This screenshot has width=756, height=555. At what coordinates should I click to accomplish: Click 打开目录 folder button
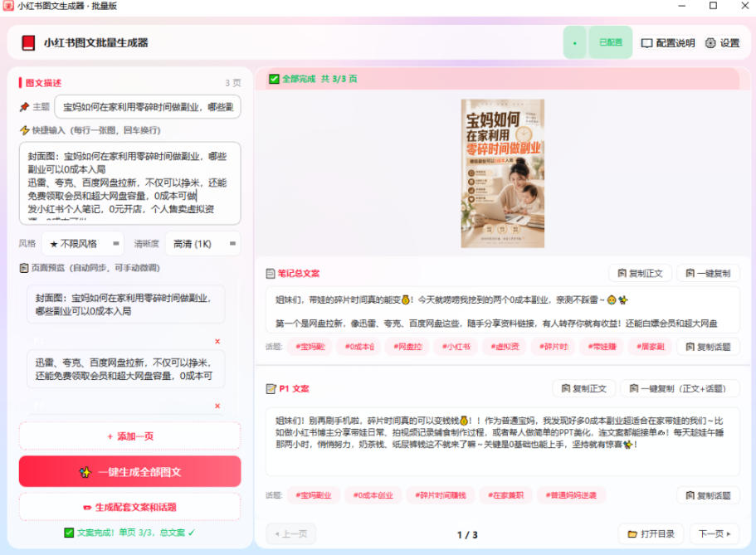[651, 533]
